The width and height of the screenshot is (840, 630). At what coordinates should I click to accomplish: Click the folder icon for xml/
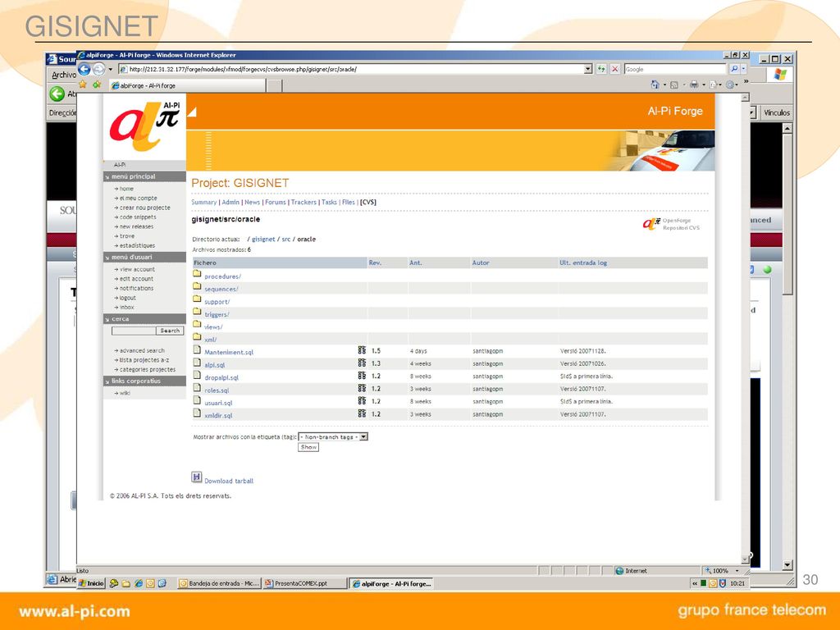tap(197, 337)
